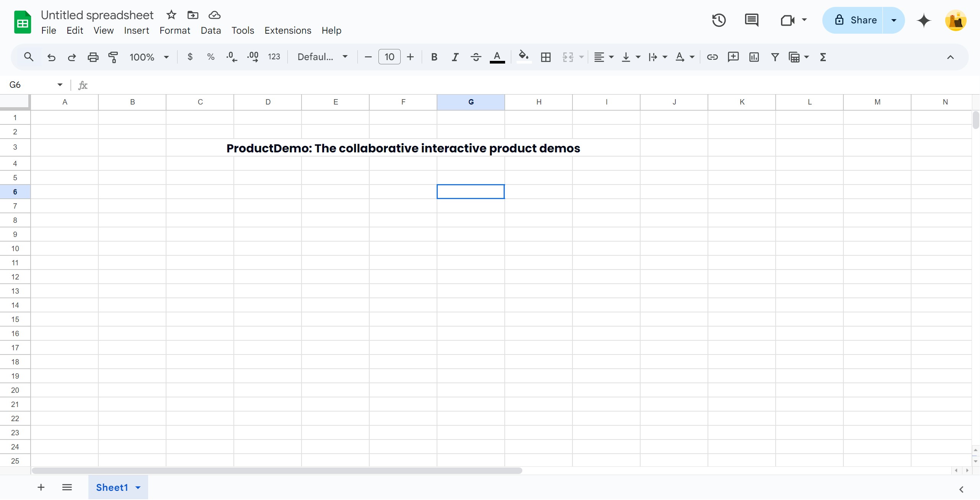Hide the menus with collapse chevron

pyautogui.click(x=950, y=57)
